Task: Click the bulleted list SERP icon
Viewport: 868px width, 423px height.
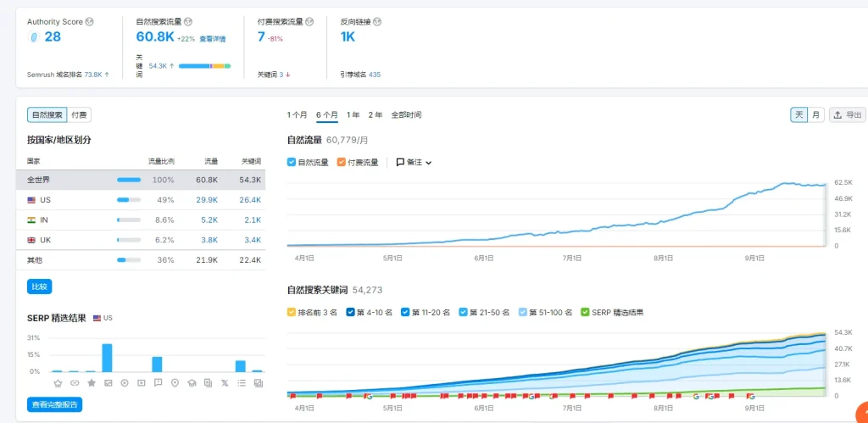Action: (242, 382)
